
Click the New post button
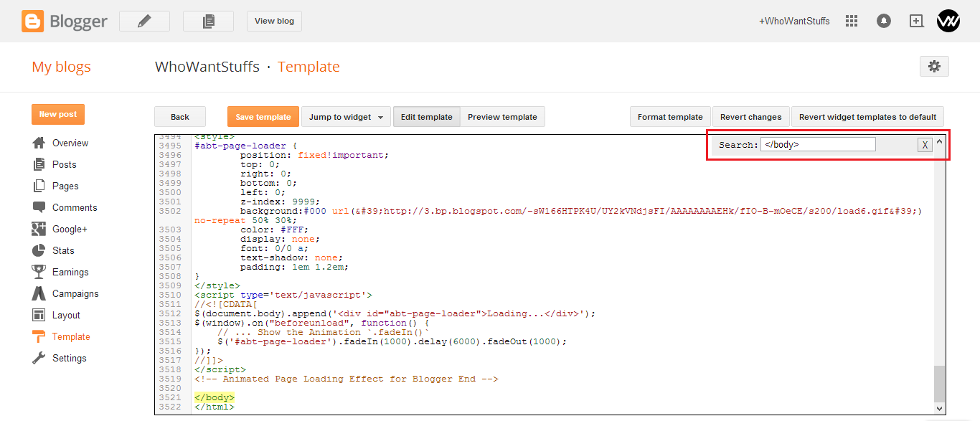coord(58,114)
